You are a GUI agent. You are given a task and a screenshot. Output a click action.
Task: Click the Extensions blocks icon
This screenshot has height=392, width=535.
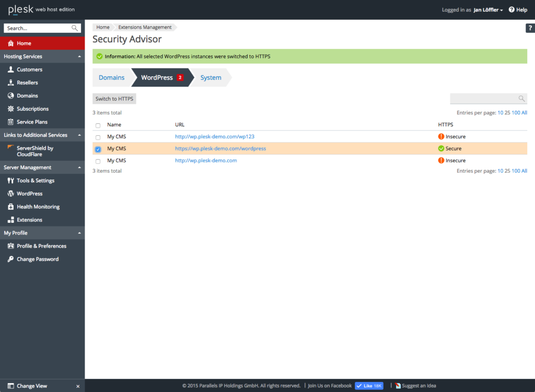[10, 220]
